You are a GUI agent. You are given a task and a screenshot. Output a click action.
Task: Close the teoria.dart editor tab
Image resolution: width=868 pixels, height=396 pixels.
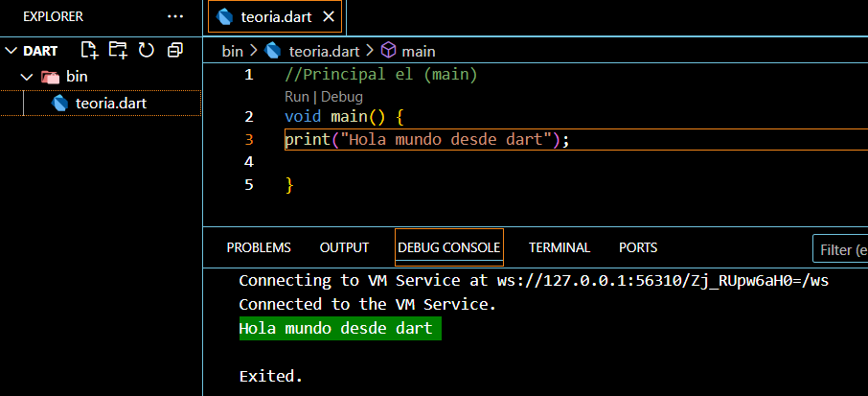click(x=329, y=16)
